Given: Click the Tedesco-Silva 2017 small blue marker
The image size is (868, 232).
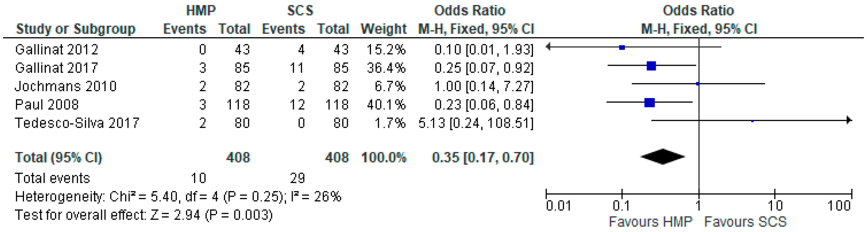Looking at the screenshot, I should point(752,121).
